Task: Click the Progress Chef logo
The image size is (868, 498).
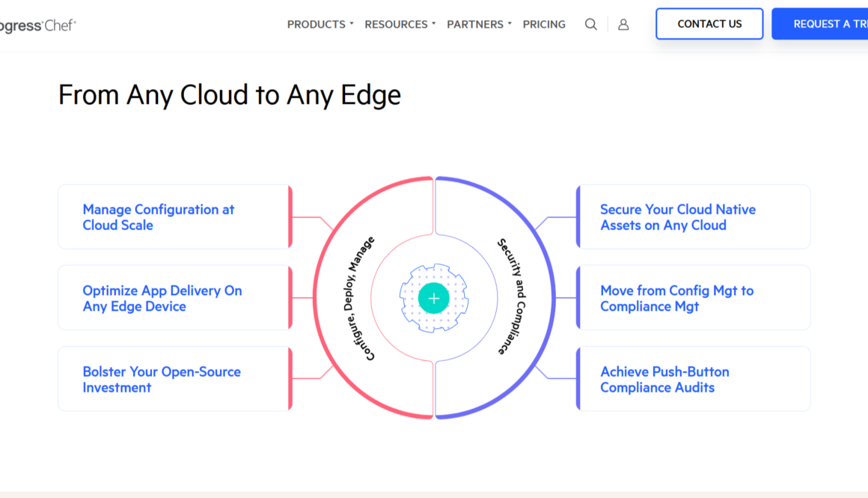Action: [x=37, y=25]
